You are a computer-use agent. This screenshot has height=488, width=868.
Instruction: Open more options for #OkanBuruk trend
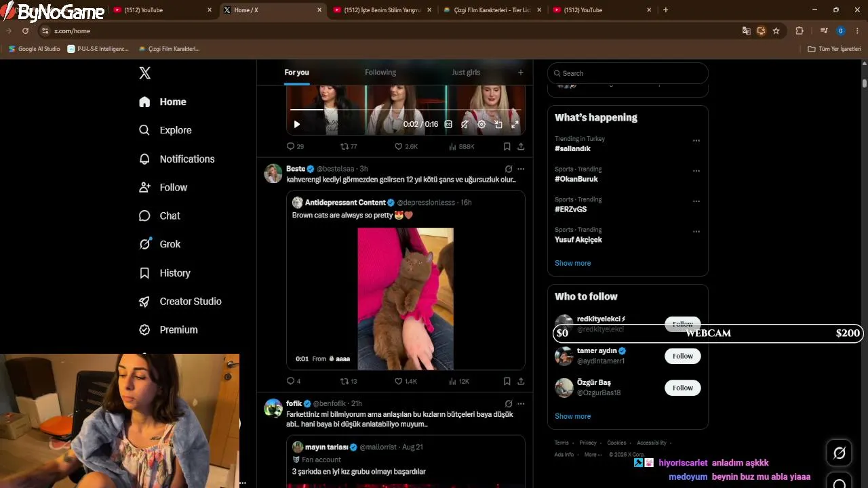coord(696,171)
